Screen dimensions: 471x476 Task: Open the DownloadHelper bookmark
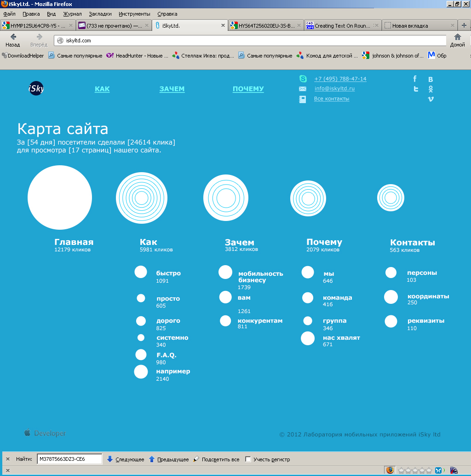23,56
